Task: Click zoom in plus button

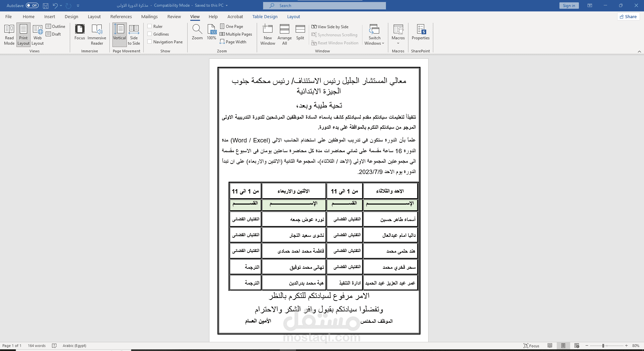Action: coord(626,346)
